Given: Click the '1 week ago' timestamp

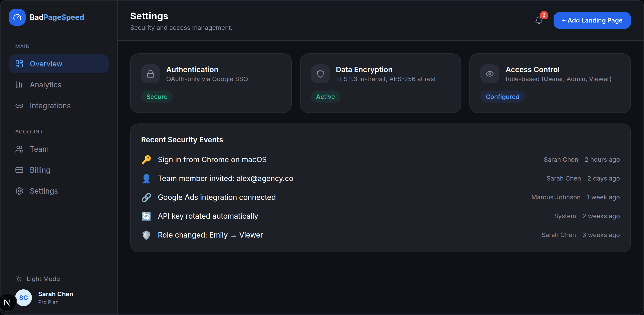Looking at the screenshot, I should pos(603,197).
